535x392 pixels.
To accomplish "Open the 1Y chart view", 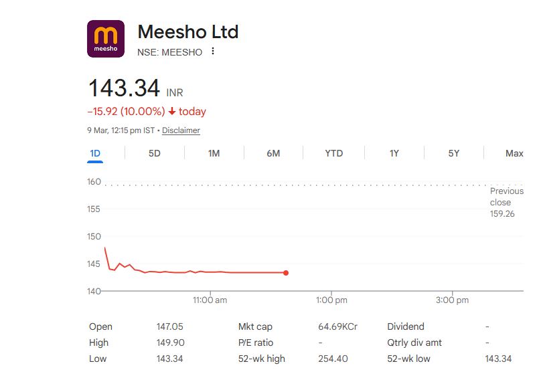I will point(394,153).
